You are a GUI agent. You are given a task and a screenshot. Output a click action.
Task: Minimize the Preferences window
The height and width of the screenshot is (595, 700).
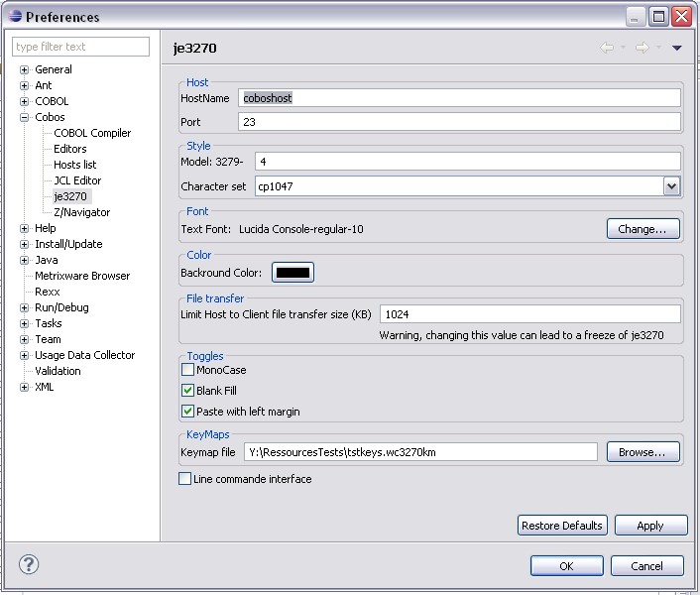pyautogui.click(x=635, y=17)
